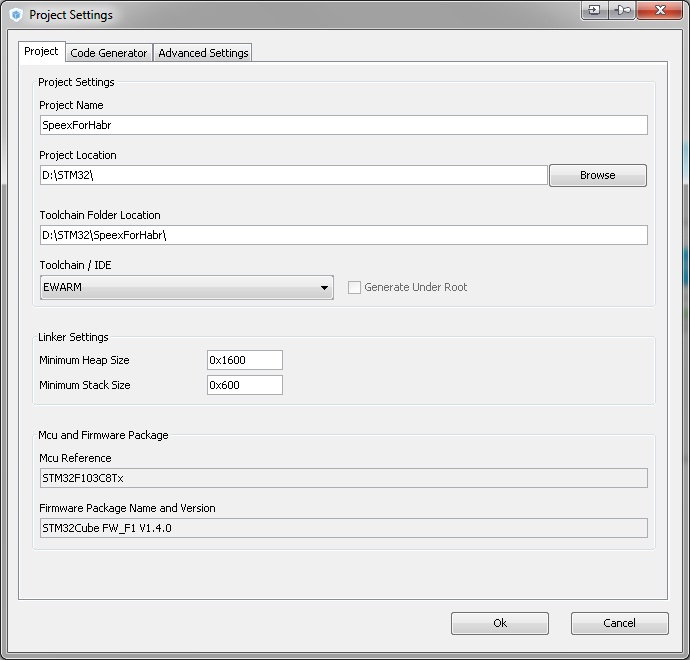Click the Project Name label
This screenshot has height=660, width=690.
71,105
